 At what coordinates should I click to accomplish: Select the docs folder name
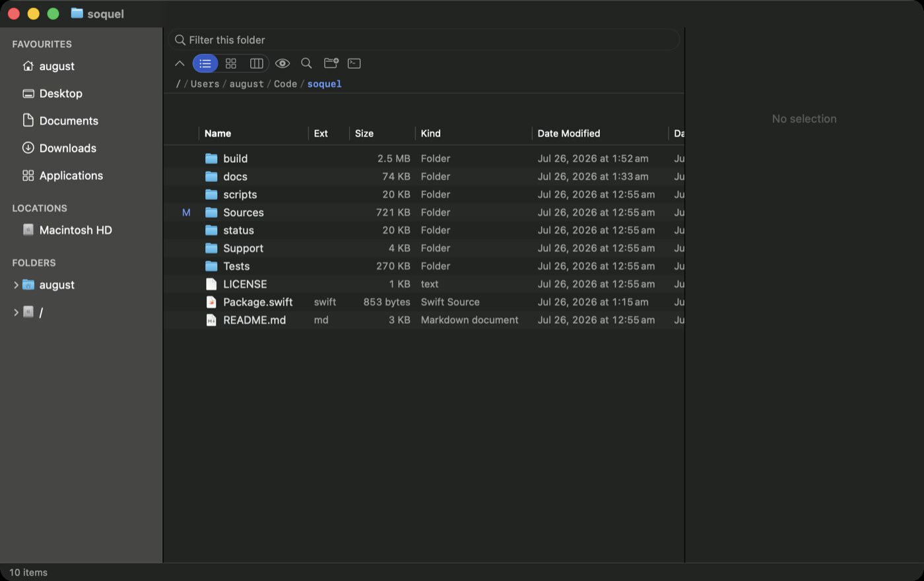(236, 176)
